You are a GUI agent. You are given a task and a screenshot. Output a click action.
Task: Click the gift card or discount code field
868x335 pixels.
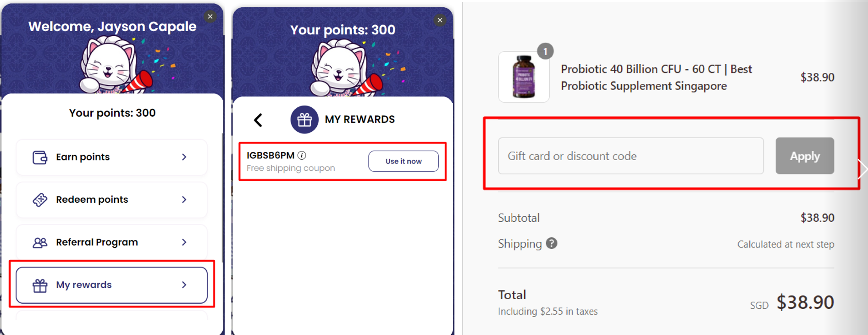tap(630, 156)
